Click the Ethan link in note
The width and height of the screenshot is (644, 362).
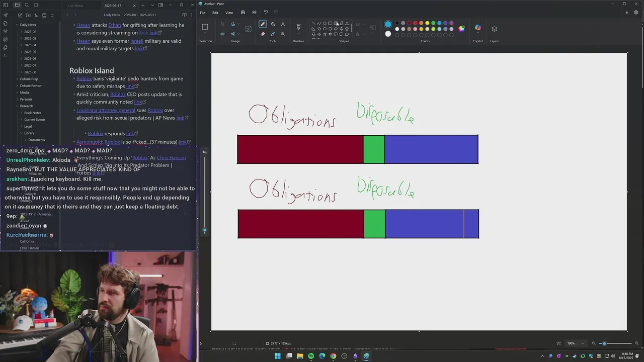pos(115,25)
